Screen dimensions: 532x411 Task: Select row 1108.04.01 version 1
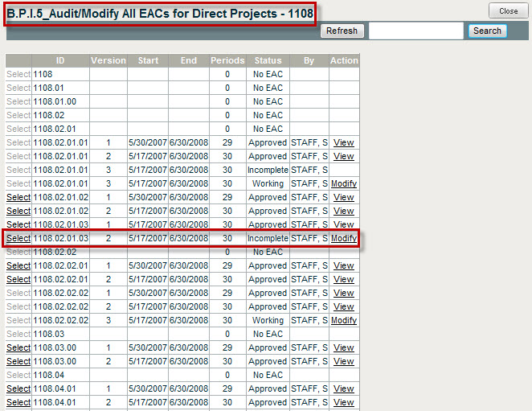click(x=18, y=388)
